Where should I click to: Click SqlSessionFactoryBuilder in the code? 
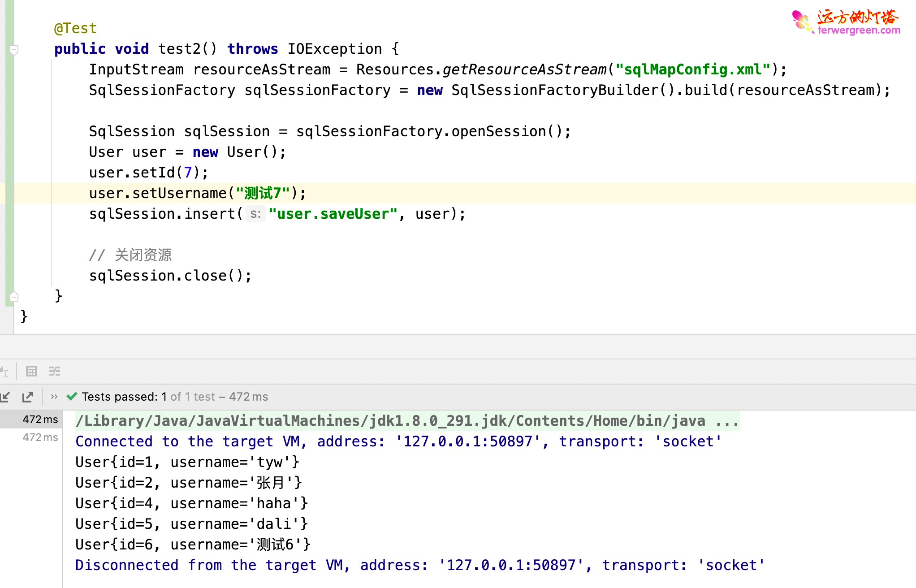pyautogui.click(x=555, y=90)
